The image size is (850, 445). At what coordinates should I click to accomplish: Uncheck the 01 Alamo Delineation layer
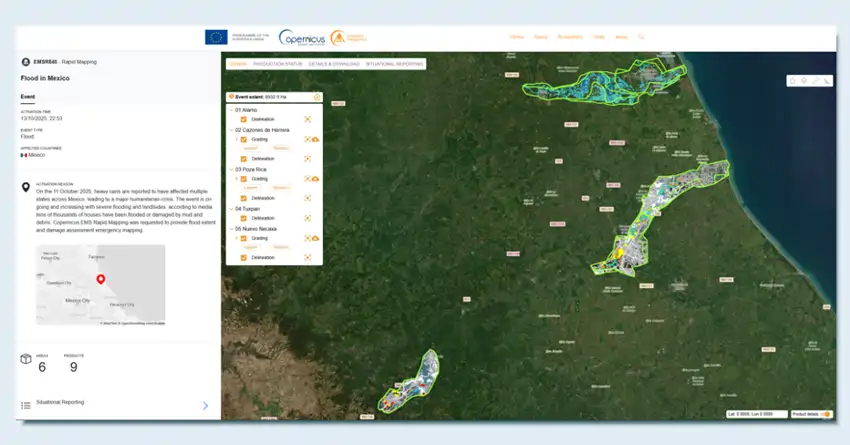243,119
